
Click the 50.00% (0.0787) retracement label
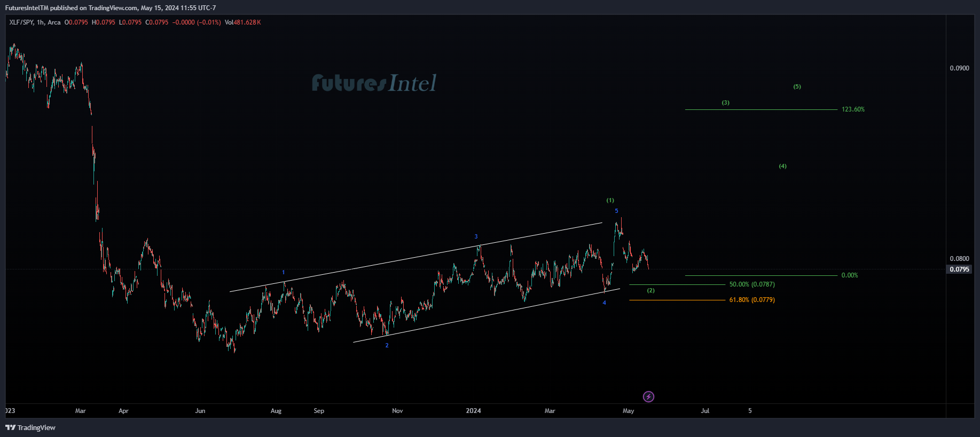pyautogui.click(x=752, y=284)
